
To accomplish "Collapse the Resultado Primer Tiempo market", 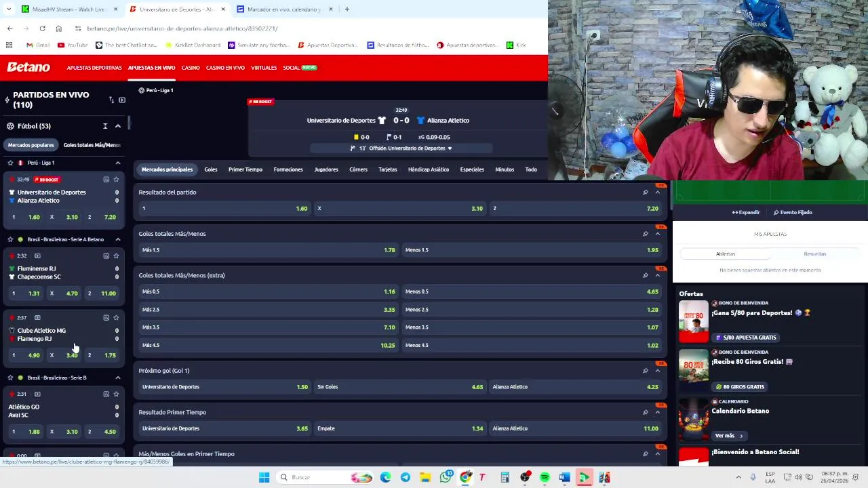I will point(657,412).
